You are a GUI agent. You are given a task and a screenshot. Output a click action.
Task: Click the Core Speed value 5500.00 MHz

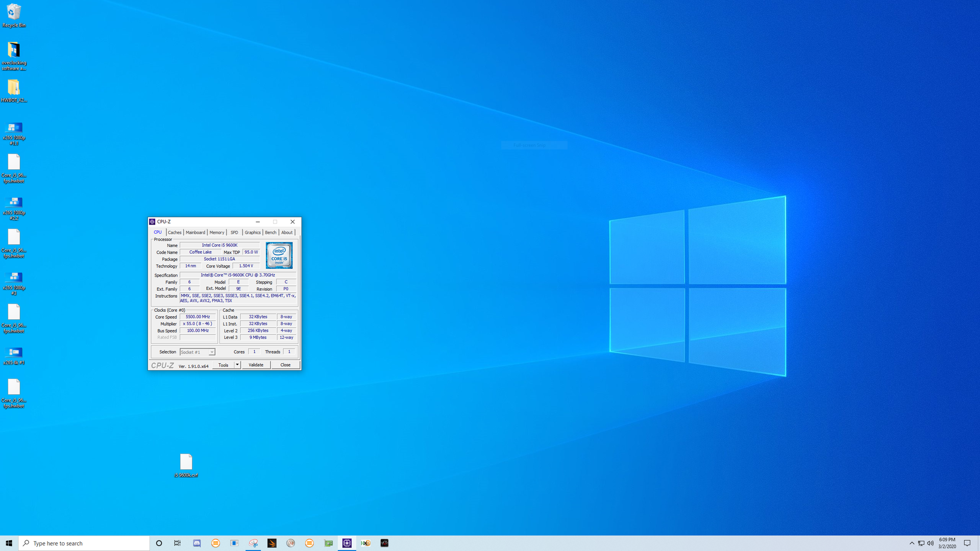click(x=198, y=317)
